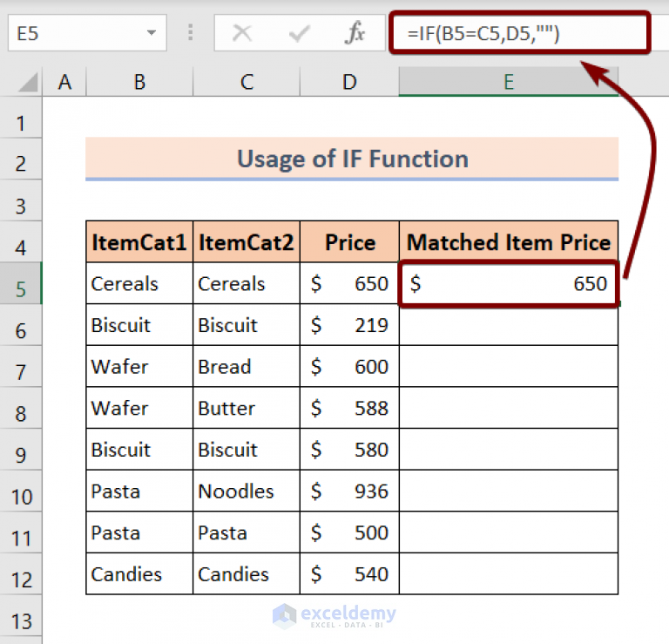Select column B header

(x=139, y=82)
